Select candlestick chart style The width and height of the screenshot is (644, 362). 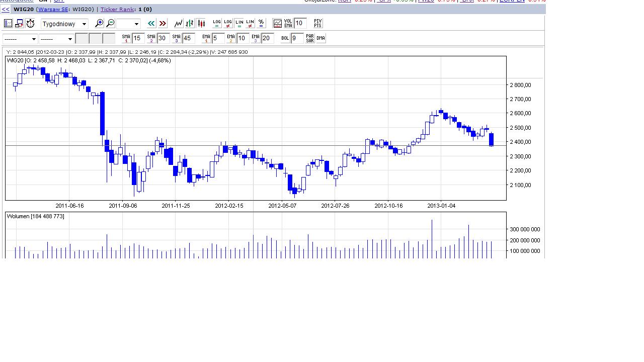(x=201, y=24)
